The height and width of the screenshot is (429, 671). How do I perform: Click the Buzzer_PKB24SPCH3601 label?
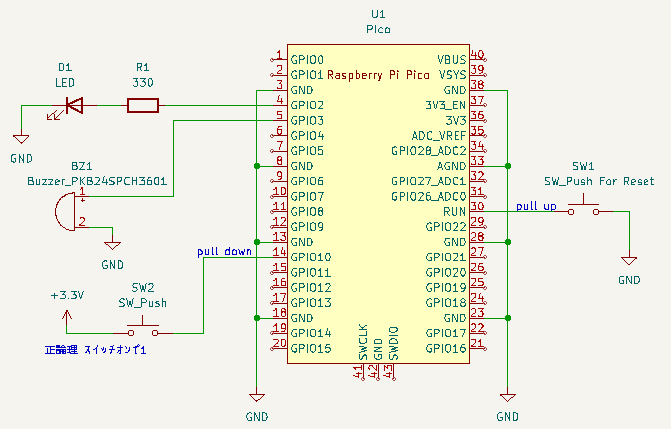click(x=97, y=181)
